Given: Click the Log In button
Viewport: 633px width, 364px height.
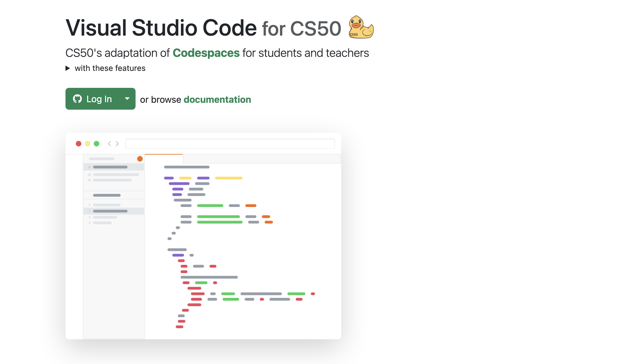Looking at the screenshot, I should pyautogui.click(x=92, y=99).
